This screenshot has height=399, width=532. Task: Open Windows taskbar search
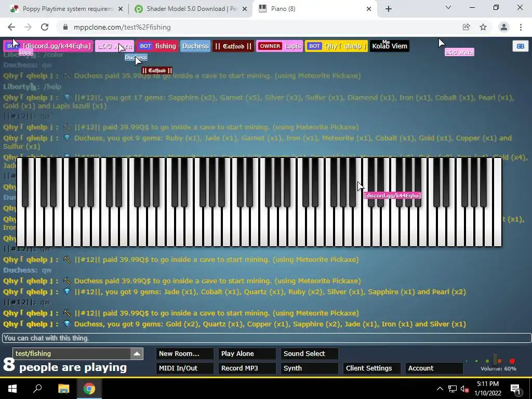point(37,389)
